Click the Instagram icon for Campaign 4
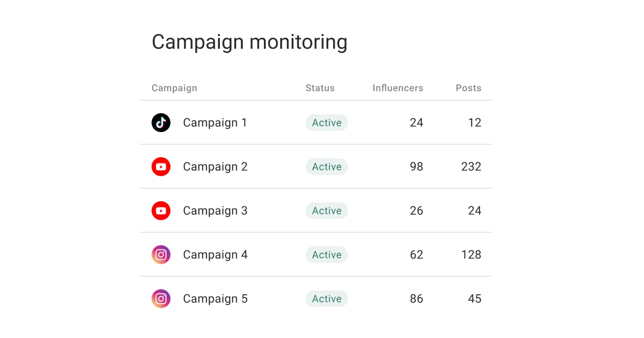644x338 pixels. [x=161, y=255]
